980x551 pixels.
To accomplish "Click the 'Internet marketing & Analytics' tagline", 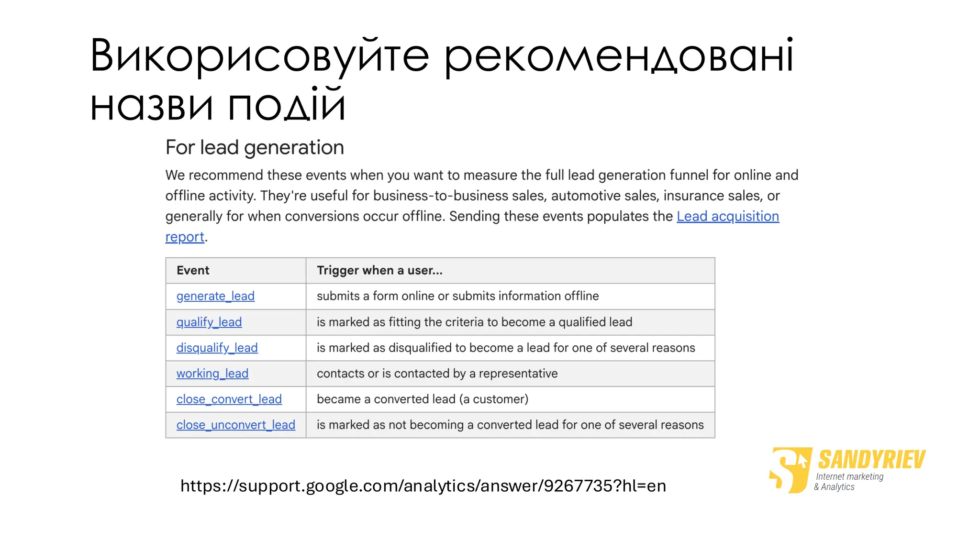I will pyautogui.click(x=849, y=482).
